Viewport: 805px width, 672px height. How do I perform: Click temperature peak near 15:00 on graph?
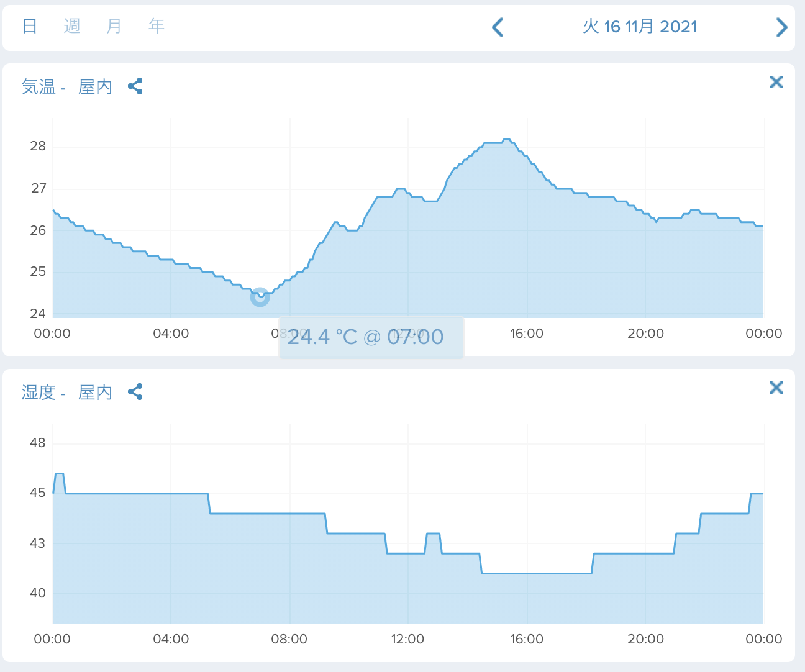pos(506,139)
